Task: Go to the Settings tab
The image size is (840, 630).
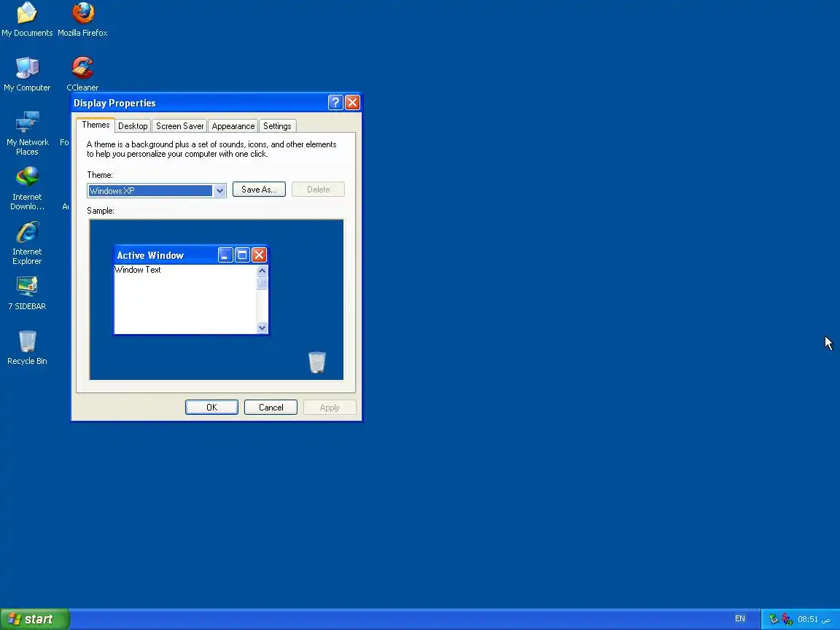Action: (277, 126)
